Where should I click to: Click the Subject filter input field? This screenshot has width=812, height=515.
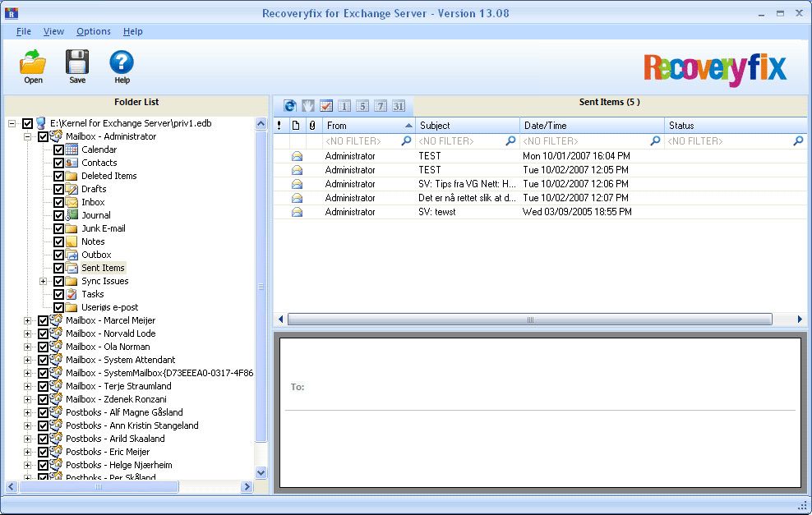461,140
